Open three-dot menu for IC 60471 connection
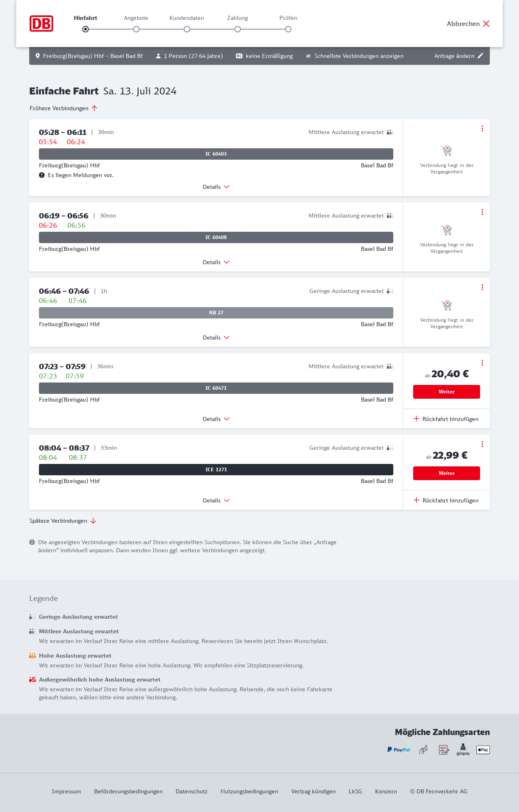Viewport: 519px width, 812px height. (x=482, y=363)
